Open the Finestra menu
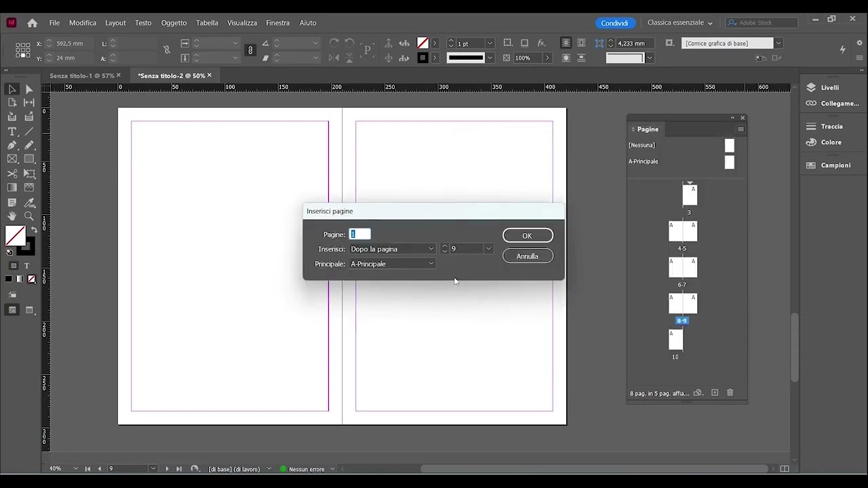868x488 pixels. (x=278, y=23)
